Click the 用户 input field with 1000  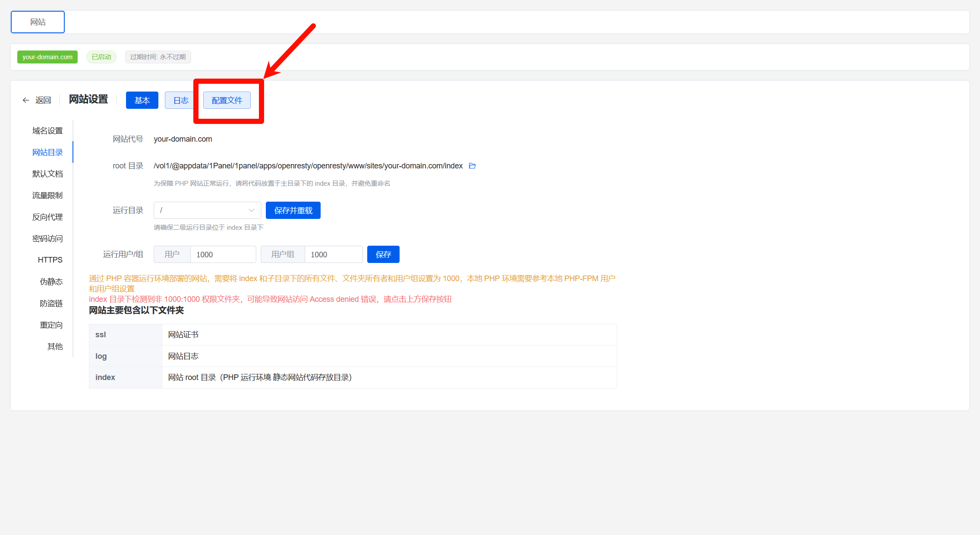coord(223,254)
